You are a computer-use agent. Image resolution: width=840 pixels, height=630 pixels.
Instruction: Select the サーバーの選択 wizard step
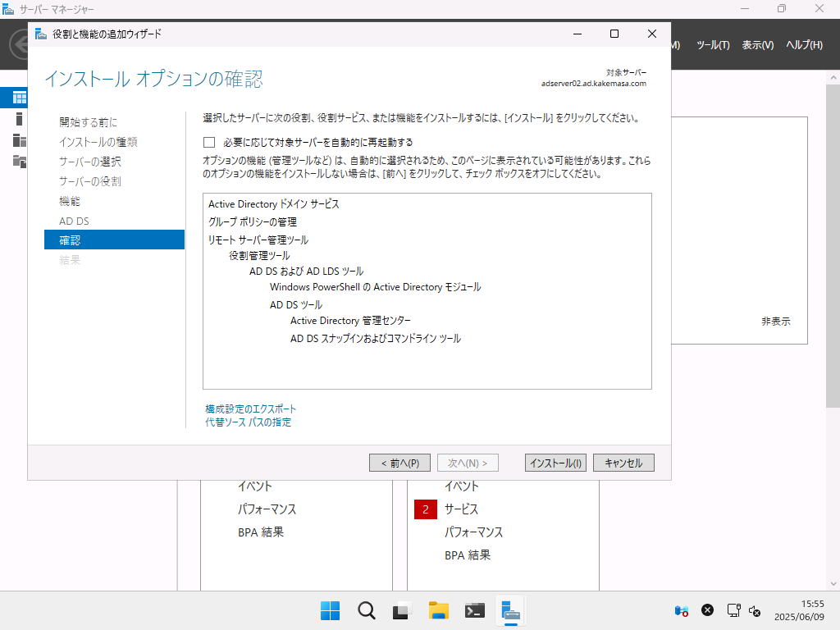point(90,162)
